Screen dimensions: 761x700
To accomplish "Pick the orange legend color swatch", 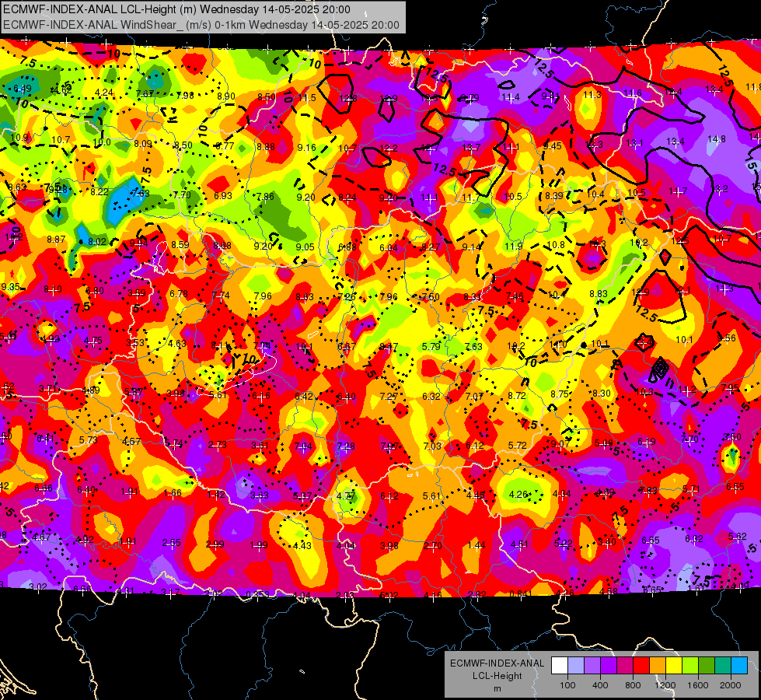I will point(658,666).
